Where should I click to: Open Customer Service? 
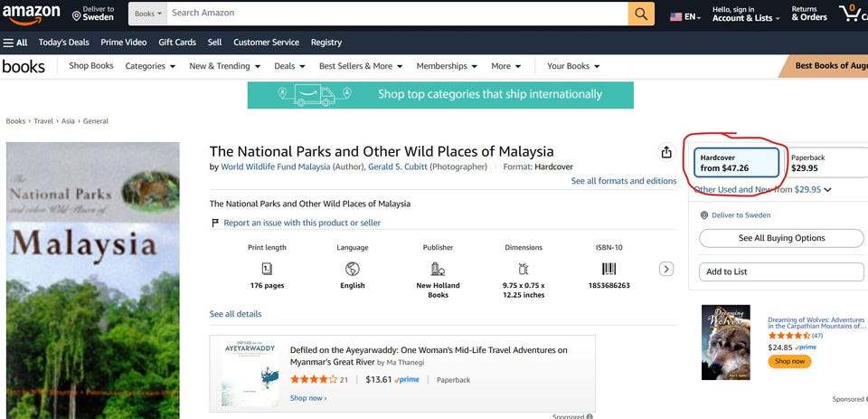(266, 43)
